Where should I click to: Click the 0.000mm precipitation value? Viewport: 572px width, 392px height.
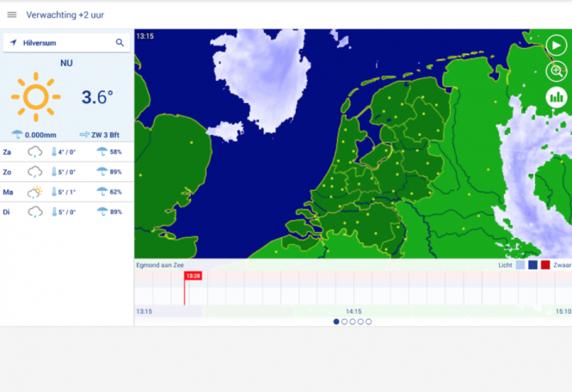[x=40, y=135]
